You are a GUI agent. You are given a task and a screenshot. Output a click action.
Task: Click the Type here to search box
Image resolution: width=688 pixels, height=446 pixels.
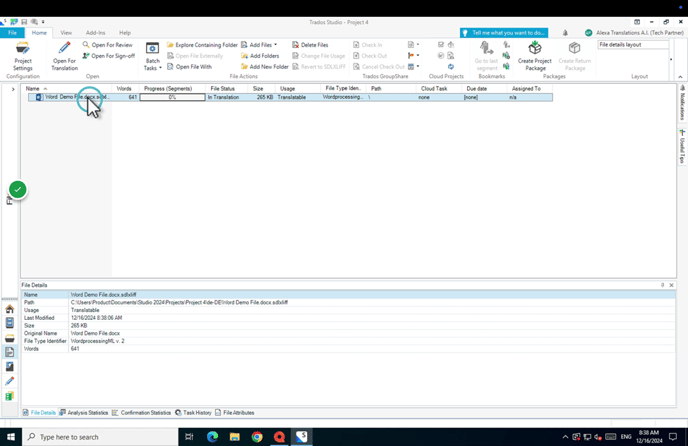point(100,437)
